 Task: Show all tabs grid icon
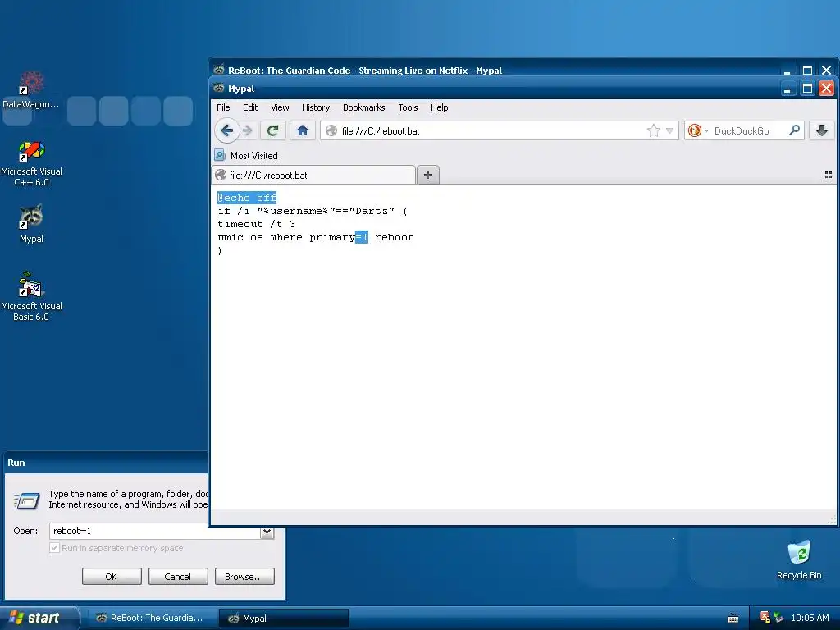click(x=829, y=176)
